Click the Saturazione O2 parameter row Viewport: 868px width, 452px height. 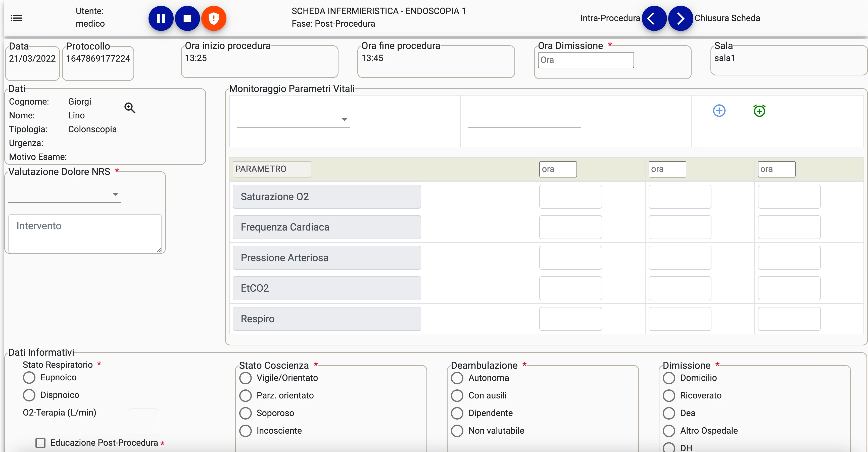[x=326, y=197]
